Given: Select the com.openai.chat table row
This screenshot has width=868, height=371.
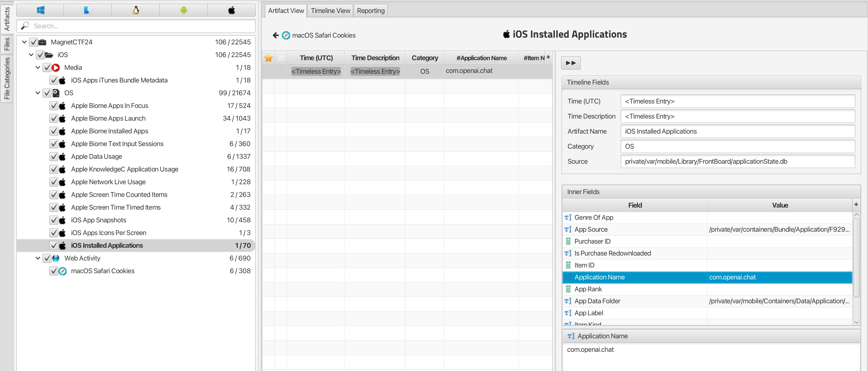Looking at the screenshot, I should [x=407, y=71].
